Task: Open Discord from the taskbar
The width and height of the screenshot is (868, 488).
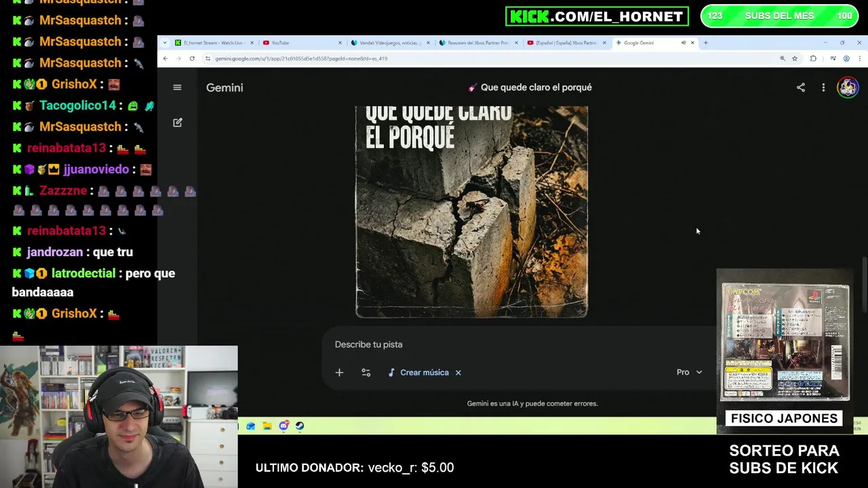Action: [283, 426]
